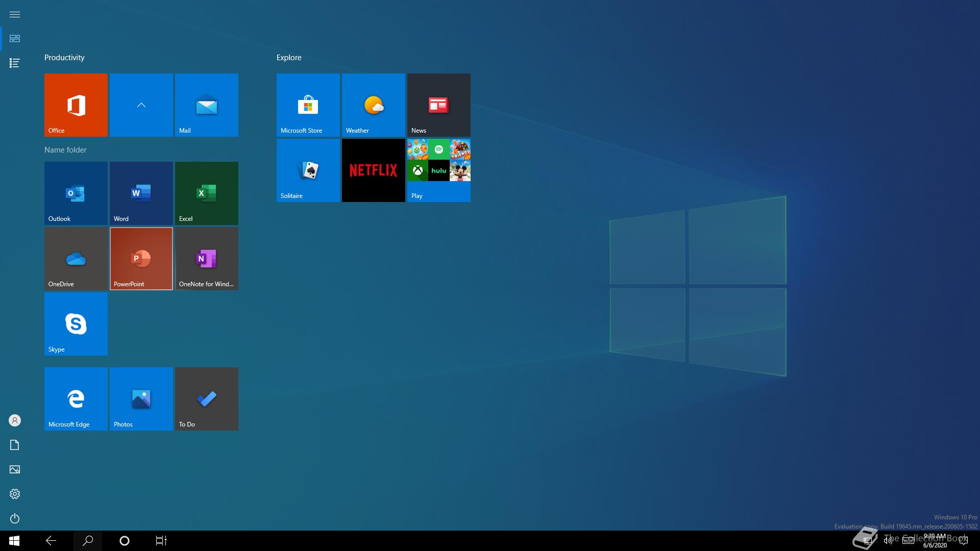Open the Play folder tile
This screenshot has width=980, height=551.
pyautogui.click(x=439, y=170)
